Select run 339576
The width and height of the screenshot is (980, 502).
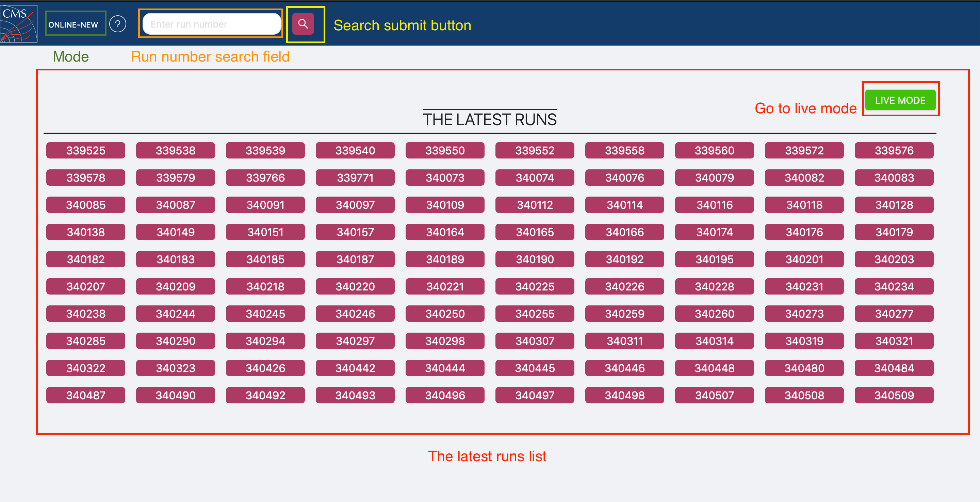pos(894,151)
